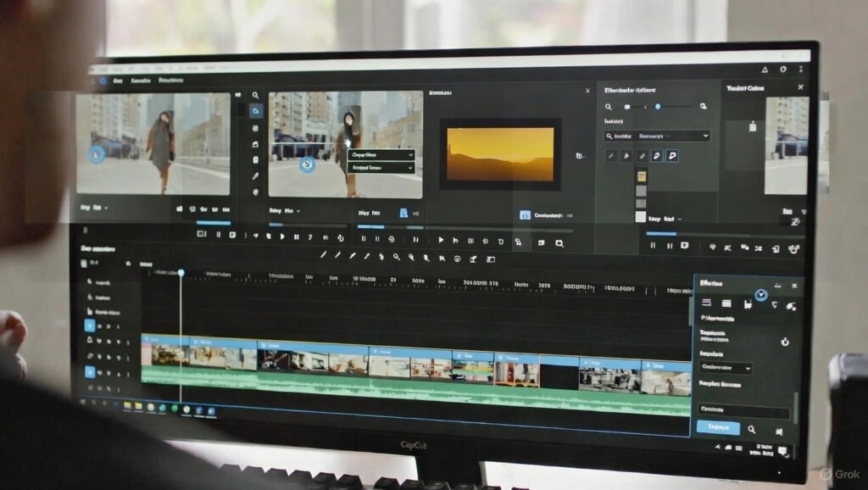Click the reset icon in the Effects panel
868x490 pixels.
point(785,342)
